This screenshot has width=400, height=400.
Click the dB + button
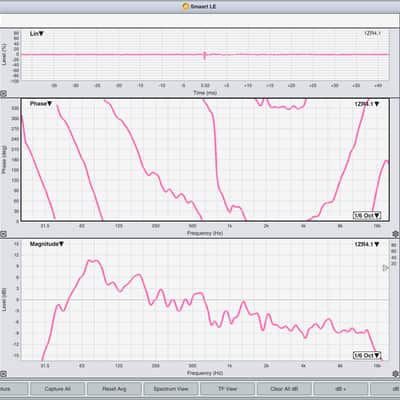tap(341, 389)
